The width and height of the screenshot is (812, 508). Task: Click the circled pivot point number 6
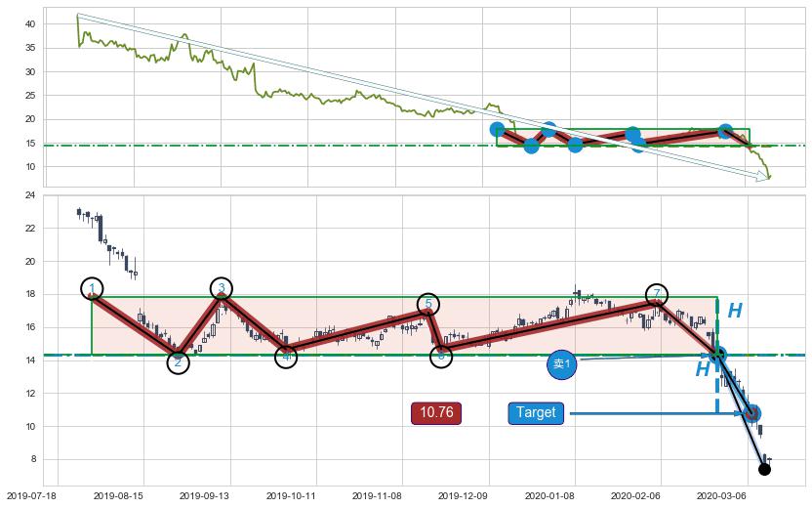441,357
